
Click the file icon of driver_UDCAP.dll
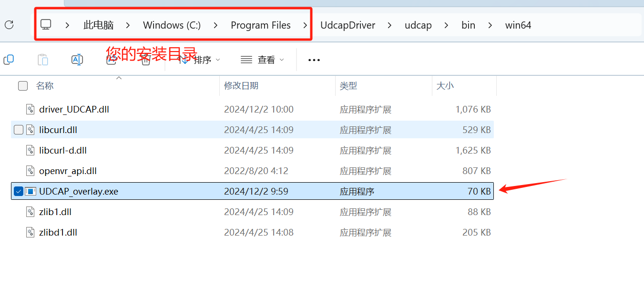31,109
